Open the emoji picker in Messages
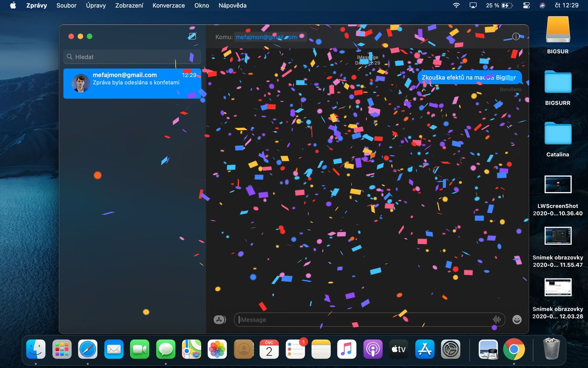The width and height of the screenshot is (588, 368). click(517, 320)
